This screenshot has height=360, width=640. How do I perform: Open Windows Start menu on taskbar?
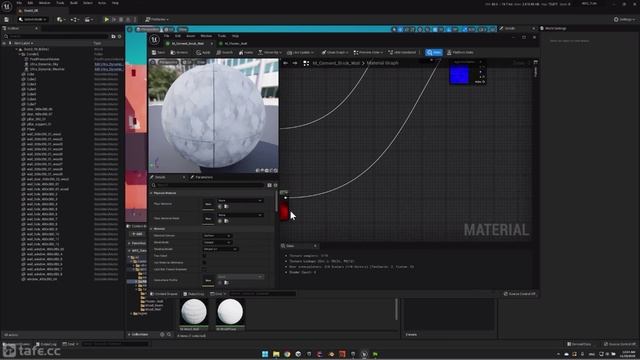point(265,354)
